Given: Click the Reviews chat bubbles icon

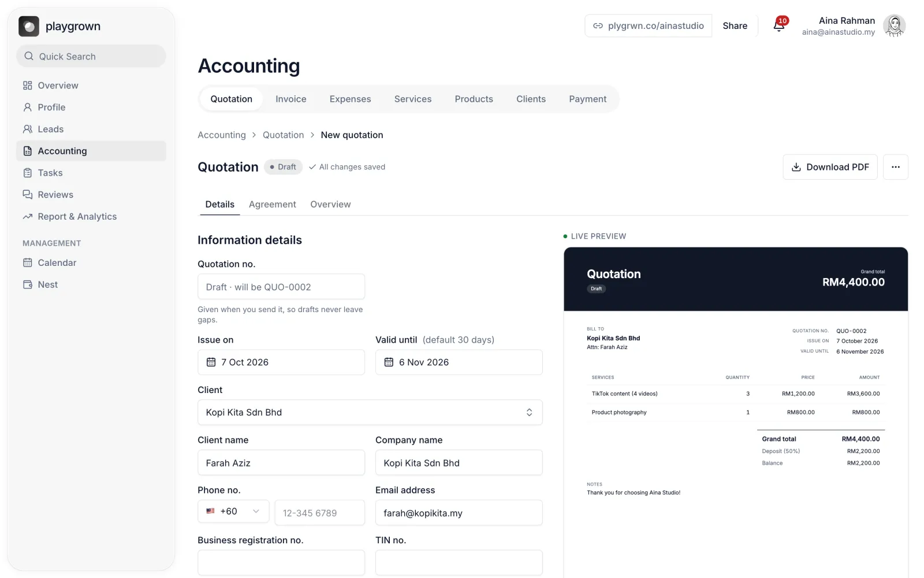Looking at the screenshot, I should point(27,195).
